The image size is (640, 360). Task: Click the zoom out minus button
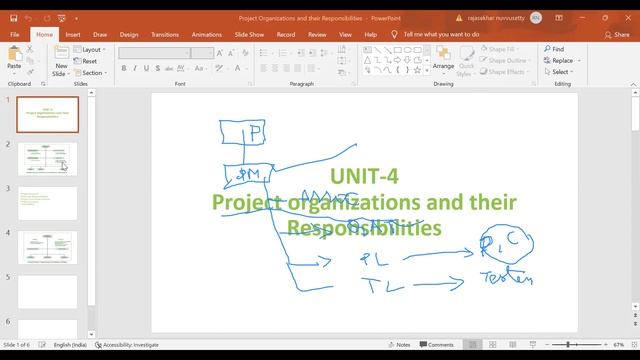pyautogui.click(x=547, y=345)
